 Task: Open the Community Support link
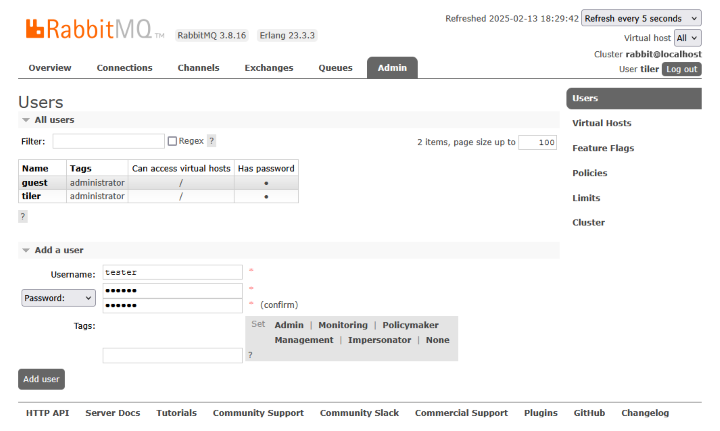coord(258,413)
